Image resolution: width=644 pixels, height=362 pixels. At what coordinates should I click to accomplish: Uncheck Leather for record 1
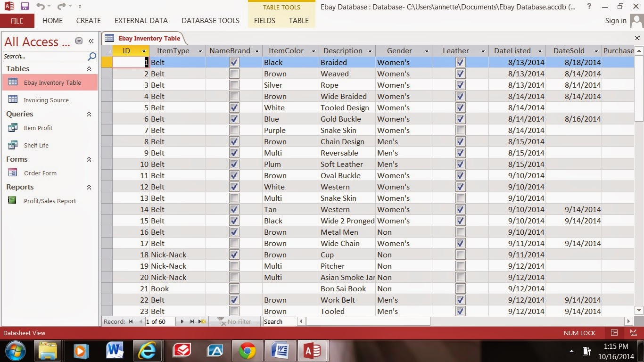pyautogui.click(x=460, y=62)
